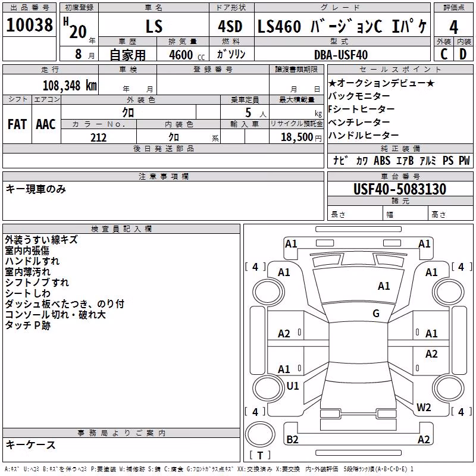Click fuel type ガソリン
Viewport: 476px width, 476px height.
pos(231,54)
